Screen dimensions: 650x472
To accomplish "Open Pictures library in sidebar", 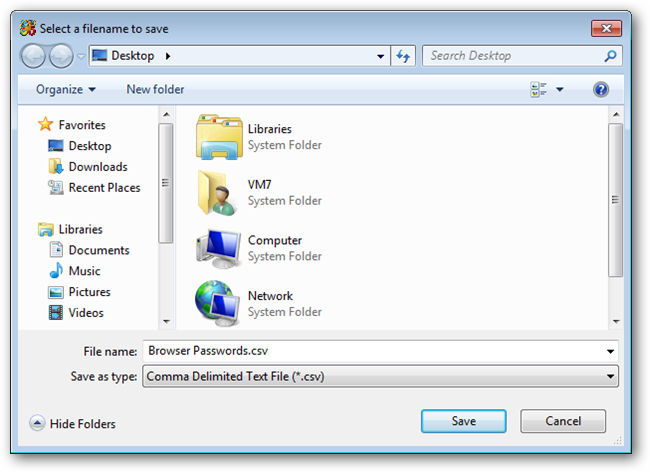I will 90,292.
